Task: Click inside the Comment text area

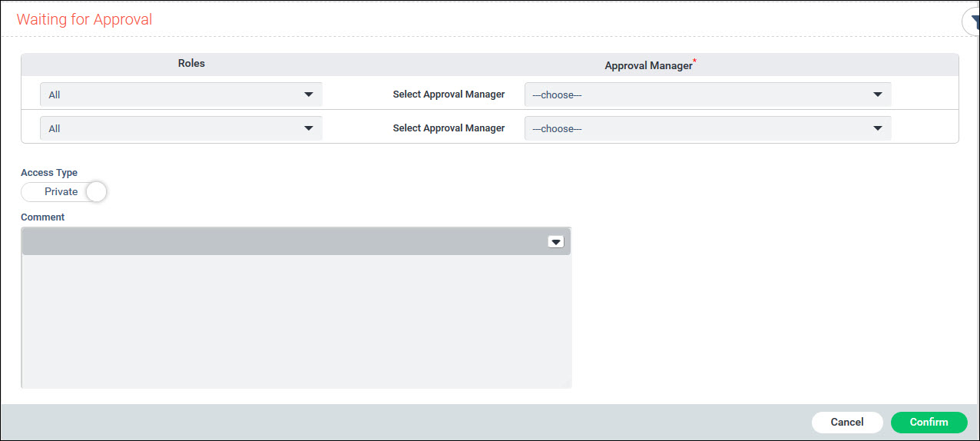Action: tap(296, 319)
